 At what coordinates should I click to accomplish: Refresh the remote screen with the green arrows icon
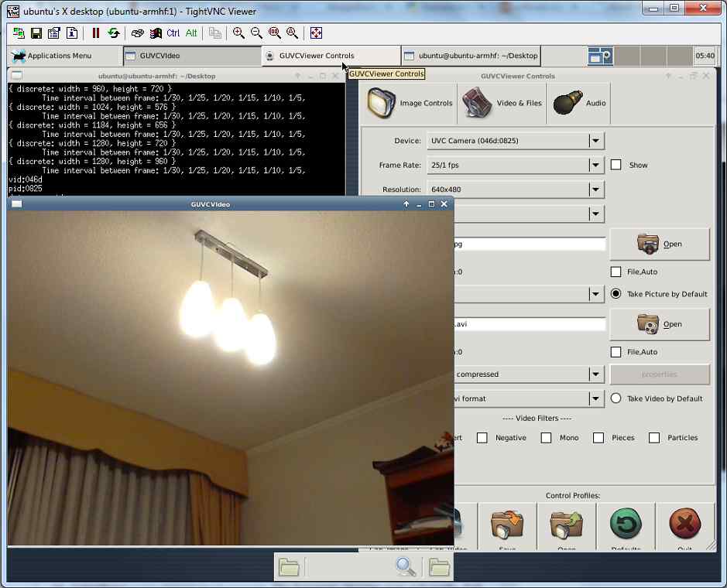114,33
